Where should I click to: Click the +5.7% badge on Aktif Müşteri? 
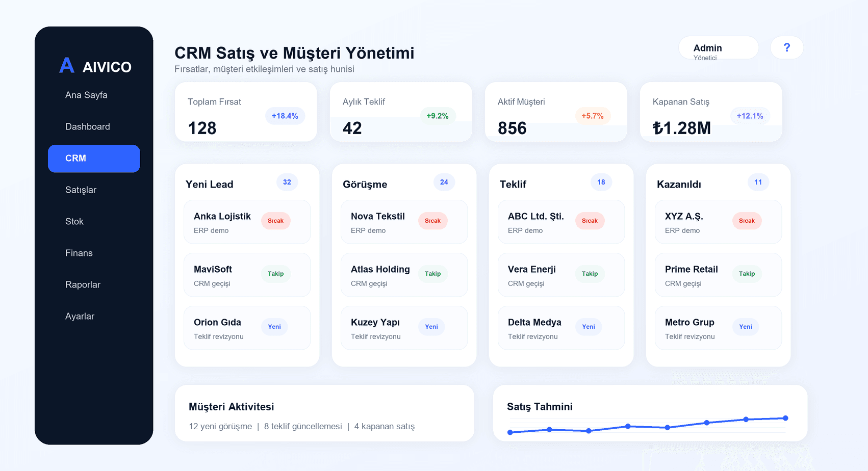(x=592, y=116)
